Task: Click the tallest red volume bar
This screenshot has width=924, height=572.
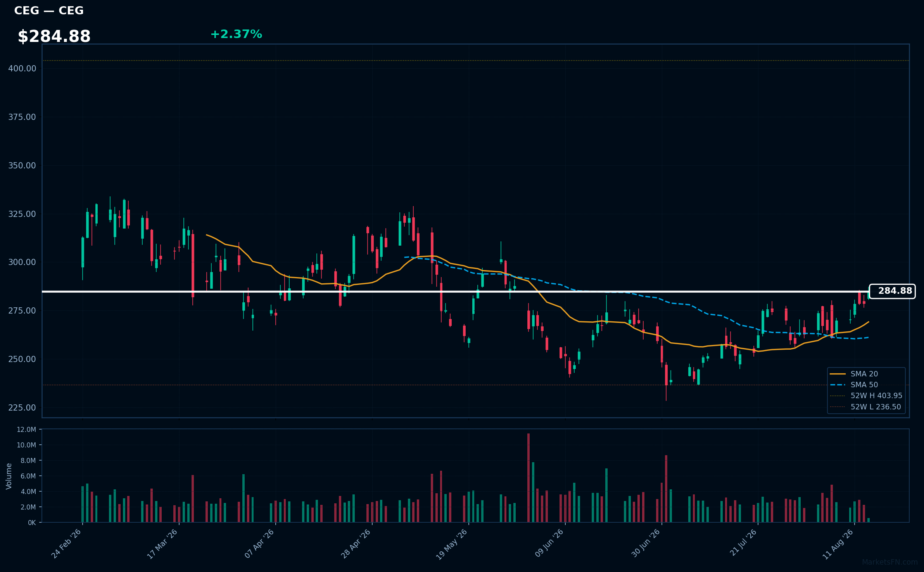Action: 528,478
